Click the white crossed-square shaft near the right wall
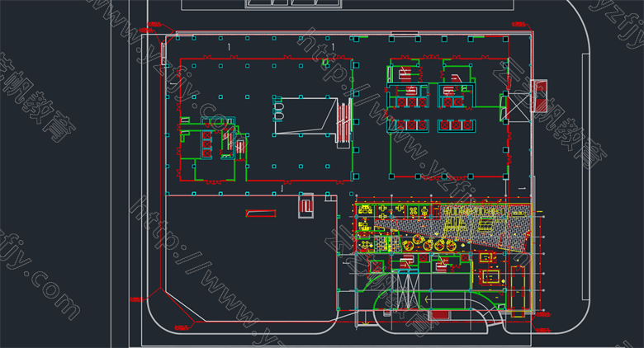Viewport: 644px width, 348px height. [519, 107]
